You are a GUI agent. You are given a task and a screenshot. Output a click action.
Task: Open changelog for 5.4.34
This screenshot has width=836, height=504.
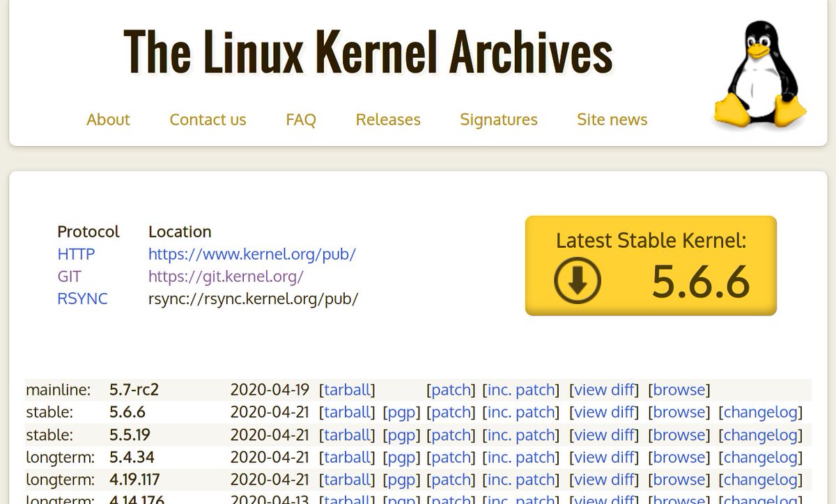point(761,457)
